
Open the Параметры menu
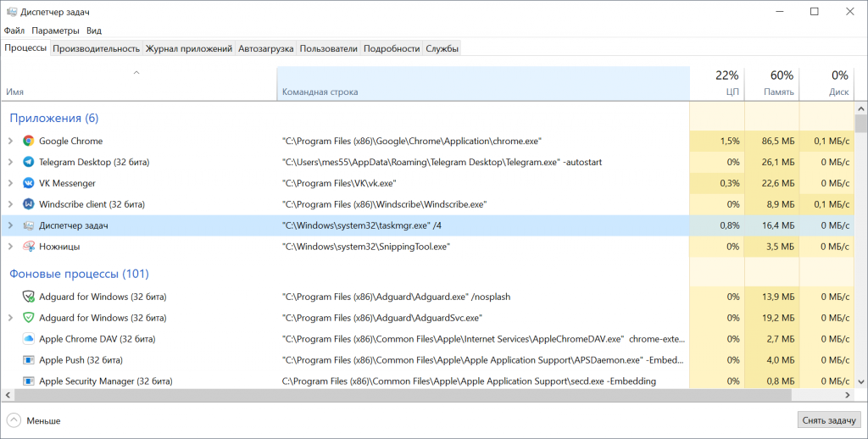click(55, 31)
